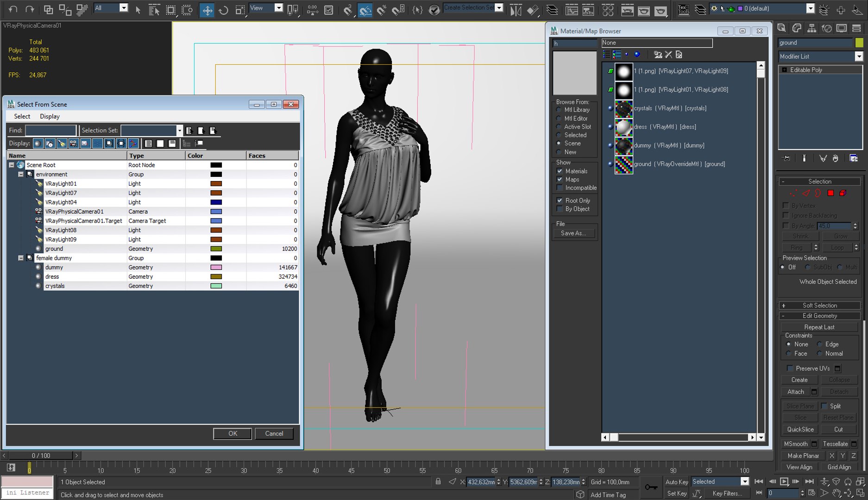Select Element sub-object mode icon
The height and width of the screenshot is (500, 868).
click(x=843, y=193)
